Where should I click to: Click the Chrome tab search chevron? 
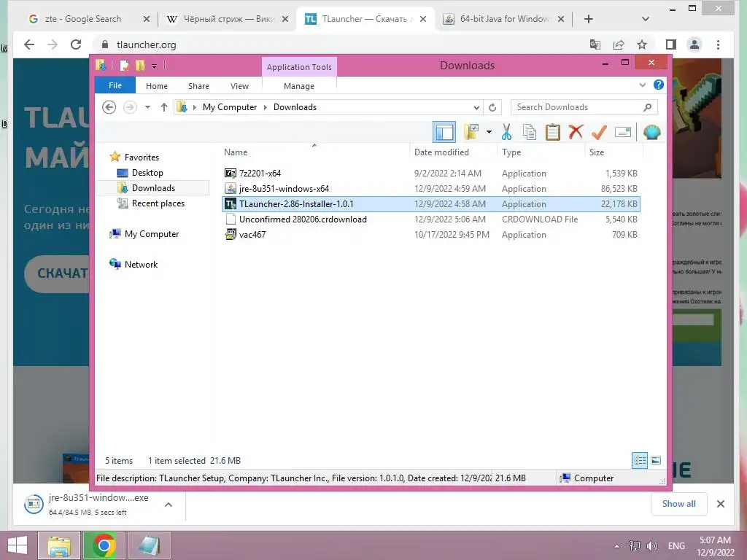coord(646,19)
